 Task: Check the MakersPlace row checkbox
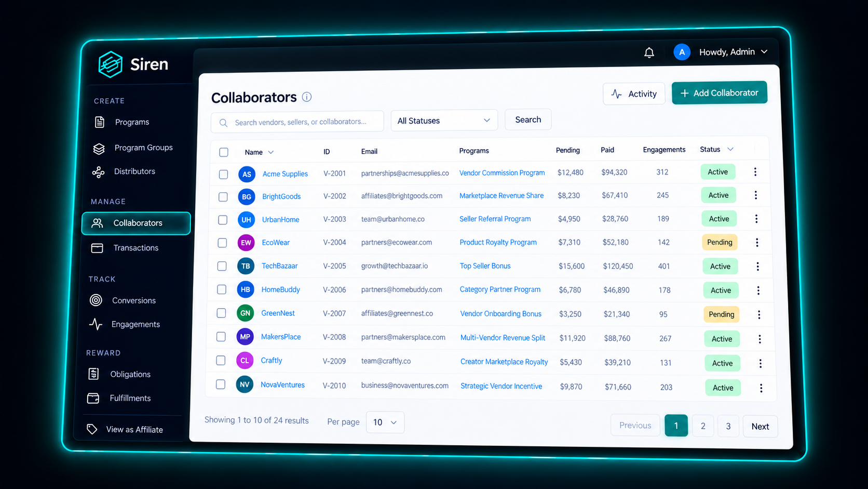tap(221, 337)
